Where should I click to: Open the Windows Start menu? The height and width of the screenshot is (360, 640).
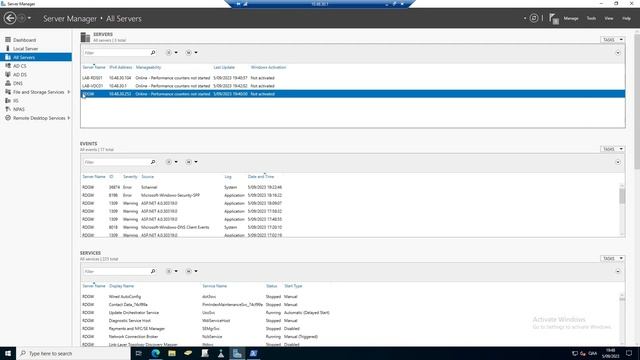click(x=8, y=353)
